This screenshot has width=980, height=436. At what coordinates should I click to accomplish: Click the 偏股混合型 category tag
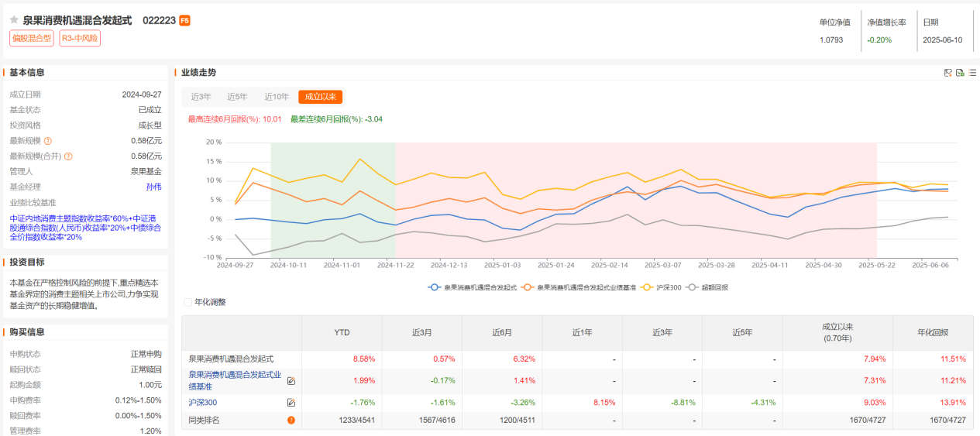pyautogui.click(x=32, y=38)
